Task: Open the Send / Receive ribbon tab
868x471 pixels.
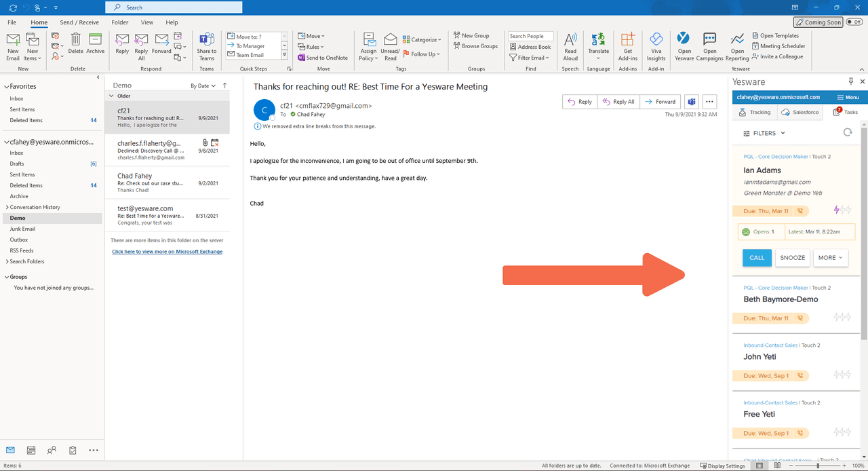Action: coord(79,22)
